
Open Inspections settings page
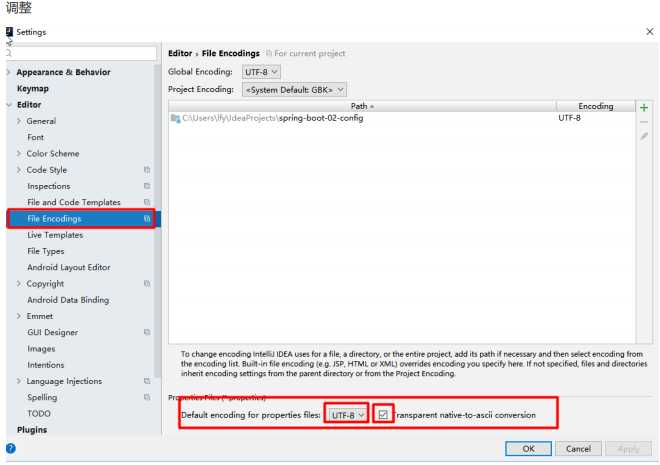pyautogui.click(x=49, y=186)
